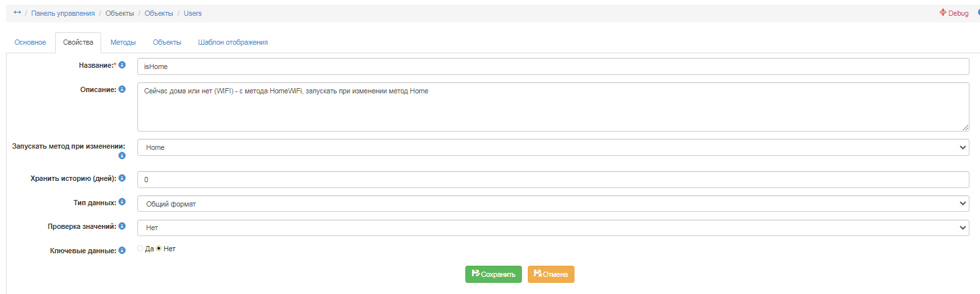The image size is (980, 294).
Task: Go to Панель управления breadcrumb link
Action: click(x=63, y=13)
